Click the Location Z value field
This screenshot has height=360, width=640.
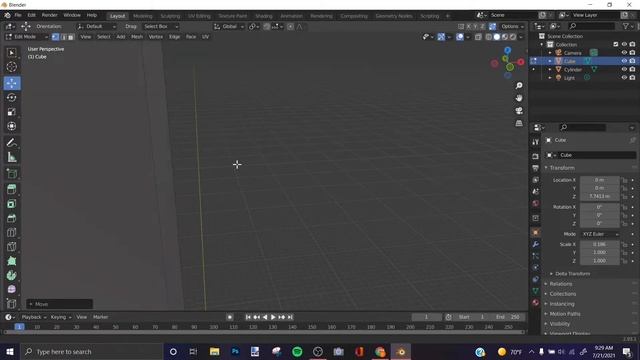(599, 196)
